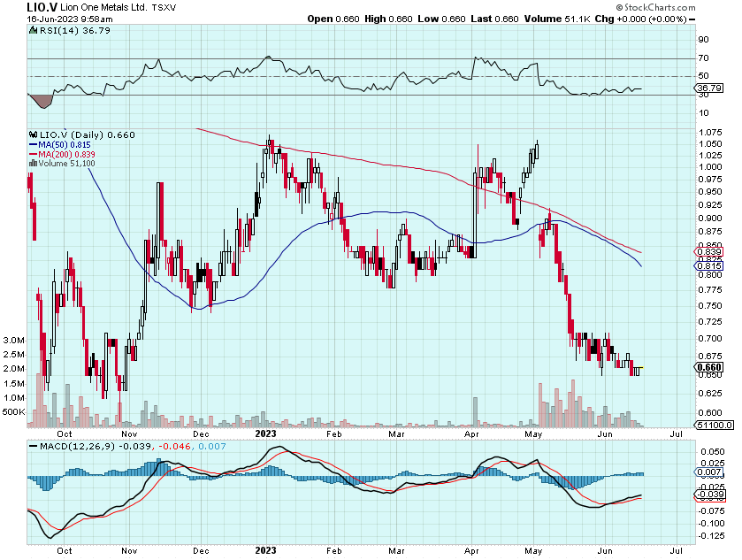Click the Jul label on the price panel date axis
The image size is (742, 560).
pyautogui.click(x=677, y=434)
